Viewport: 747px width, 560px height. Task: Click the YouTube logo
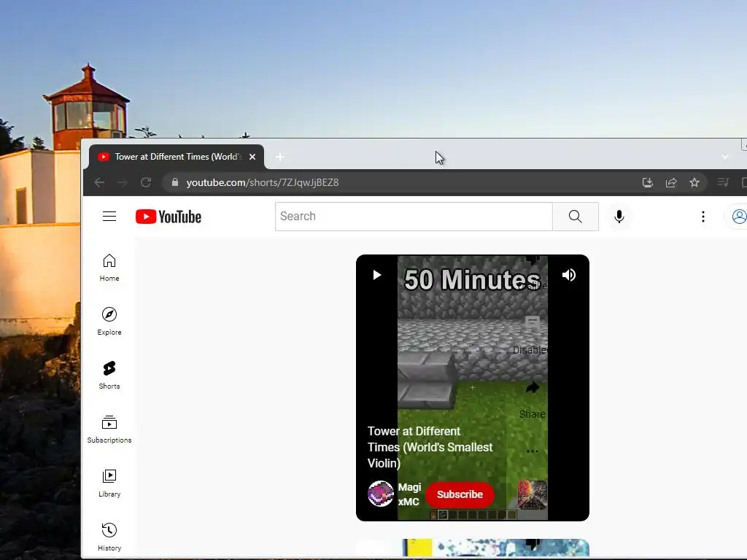[x=169, y=217]
